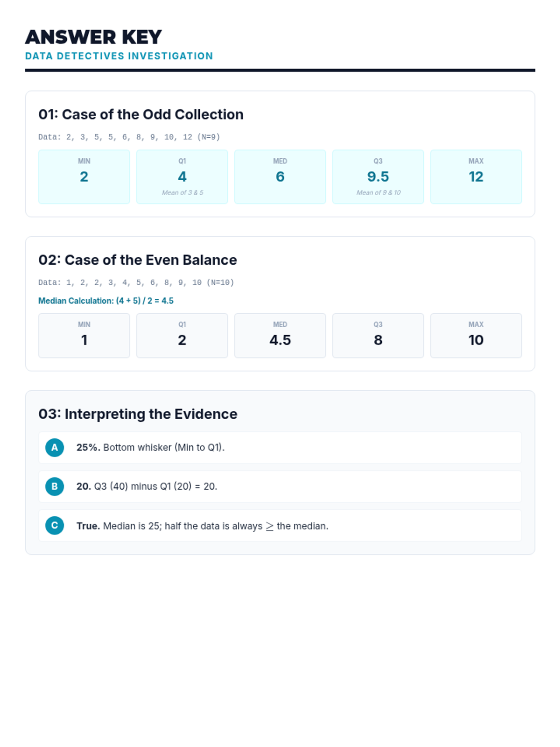Click the N=9 data list line
Screen dimensions: 560x747
click(x=129, y=137)
